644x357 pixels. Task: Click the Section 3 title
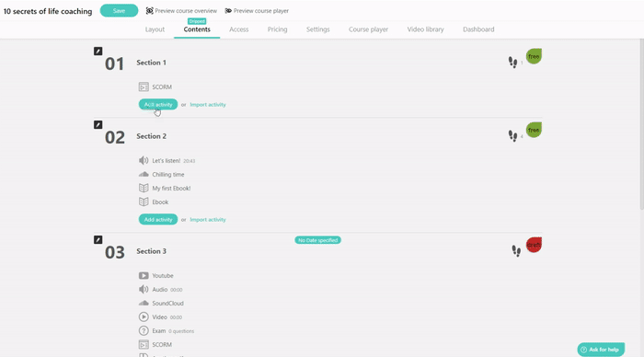pos(151,251)
